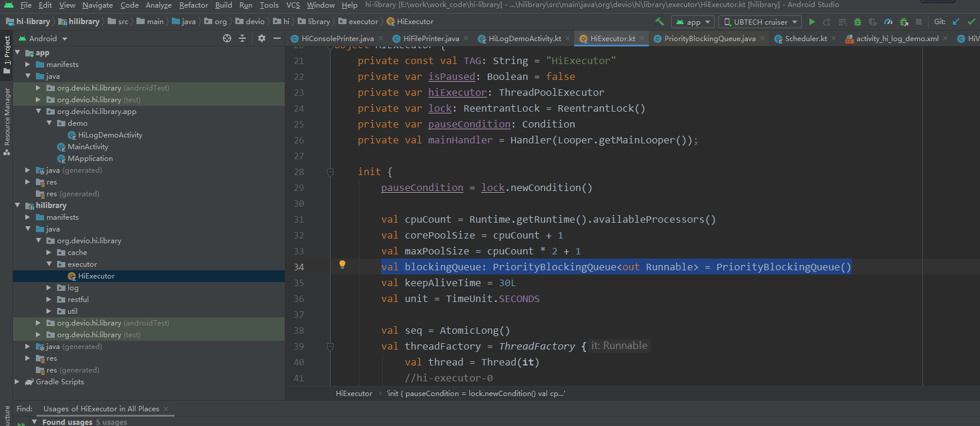Expand the restful package

click(x=49, y=299)
